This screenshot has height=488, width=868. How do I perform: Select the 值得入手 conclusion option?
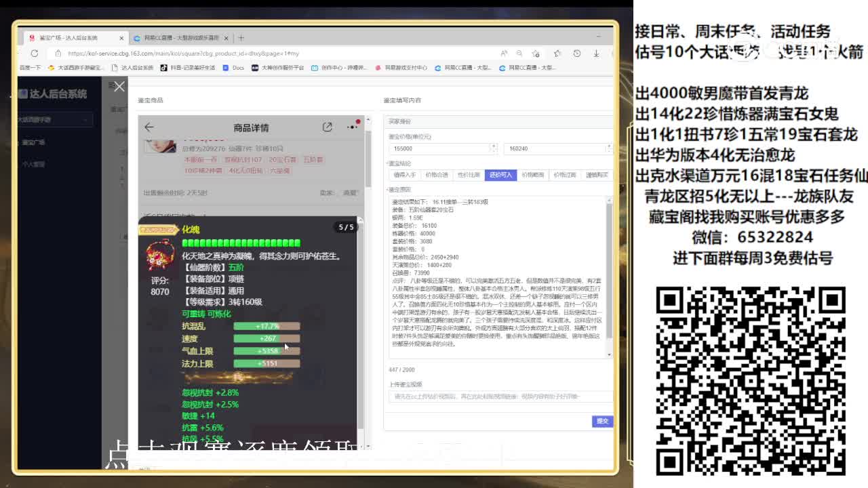coord(404,175)
